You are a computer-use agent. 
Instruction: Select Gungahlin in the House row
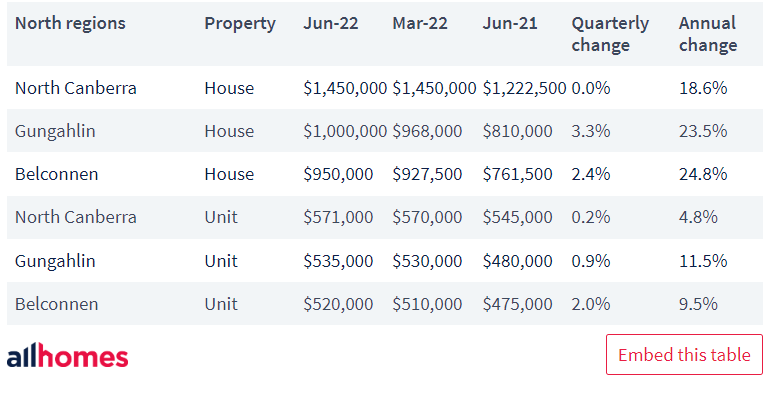(x=55, y=132)
